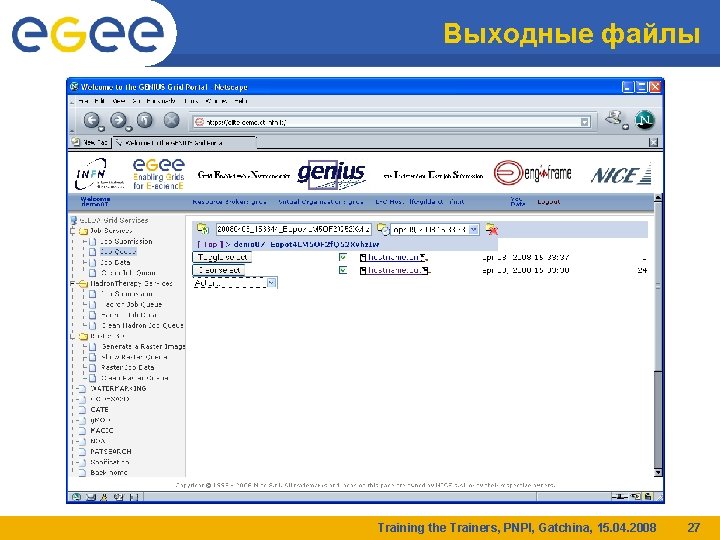Click the HadronTherapy Services folder icon
Screen dimensions: 720x540
tap(83, 284)
